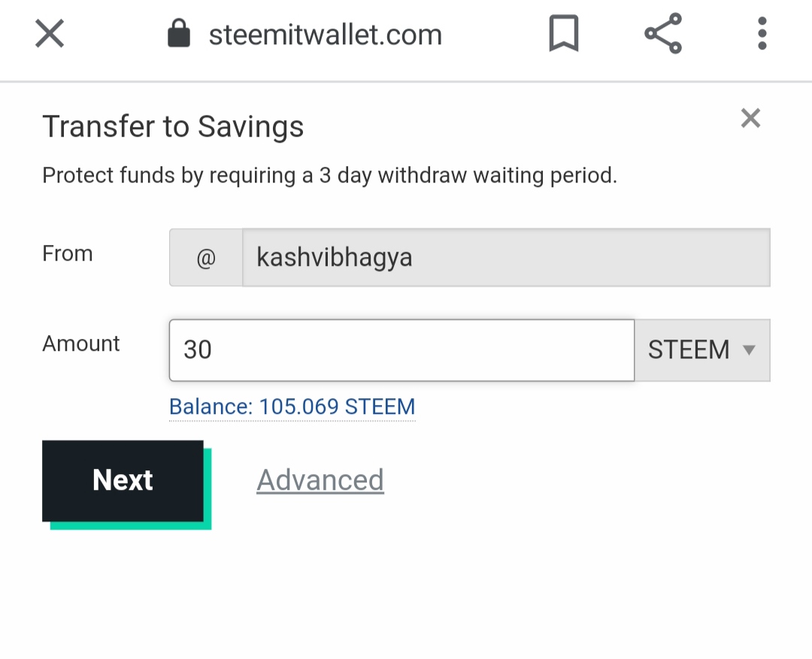The height and width of the screenshot is (659, 812).
Task: Focus the Amount input showing 30
Action: point(401,350)
